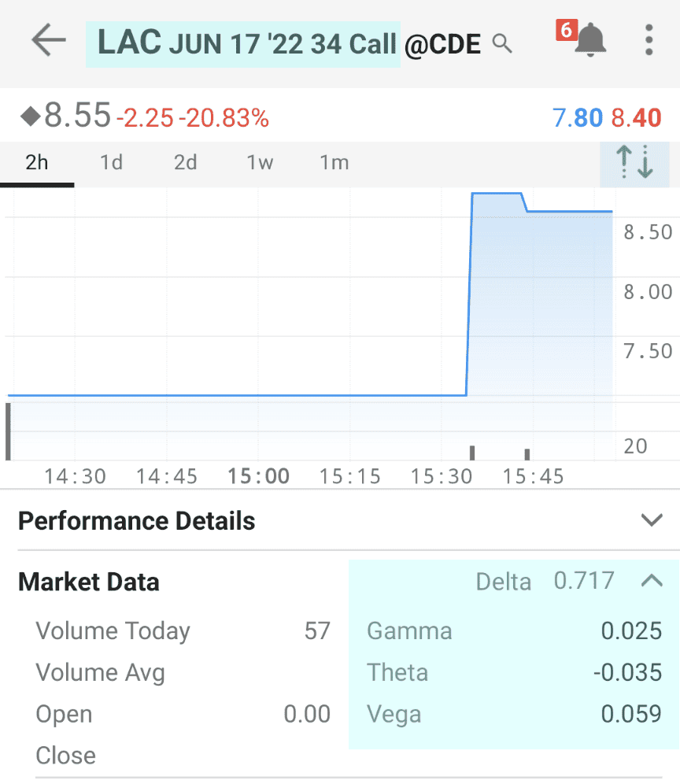680x784 pixels.
Task: Open notifications bell with badge 6
Action: (x=590, y=40)
